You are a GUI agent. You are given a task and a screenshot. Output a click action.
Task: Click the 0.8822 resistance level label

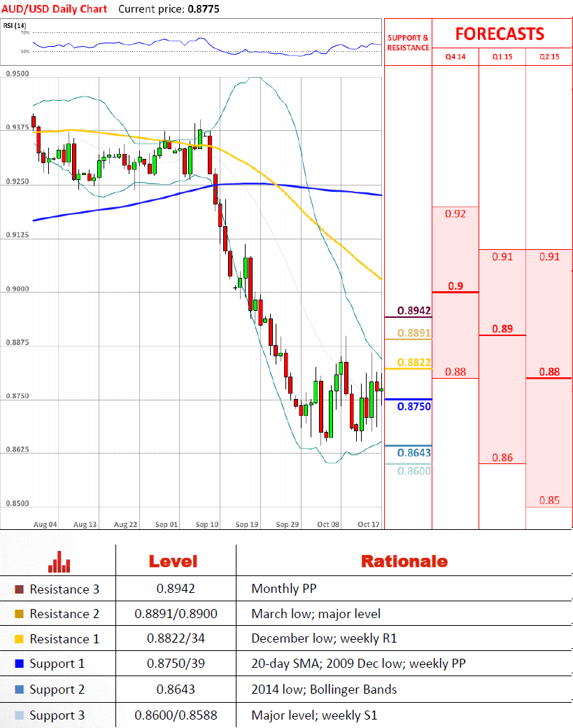pyautogui.click(x=414, y=362)
